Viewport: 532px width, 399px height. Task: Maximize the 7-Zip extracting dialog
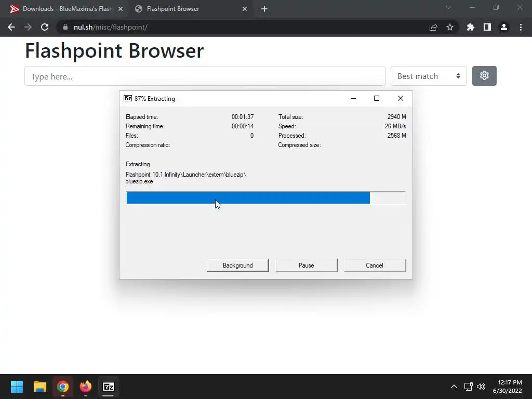coord(377,98)
